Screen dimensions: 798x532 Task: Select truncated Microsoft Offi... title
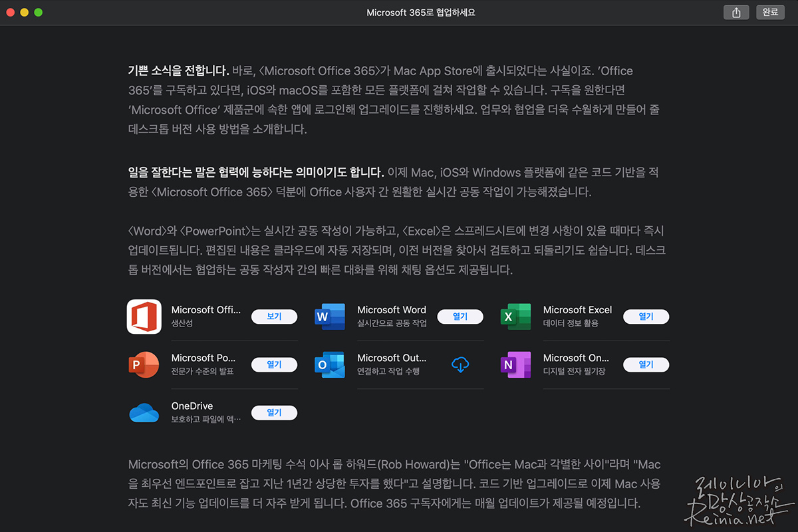206,310
